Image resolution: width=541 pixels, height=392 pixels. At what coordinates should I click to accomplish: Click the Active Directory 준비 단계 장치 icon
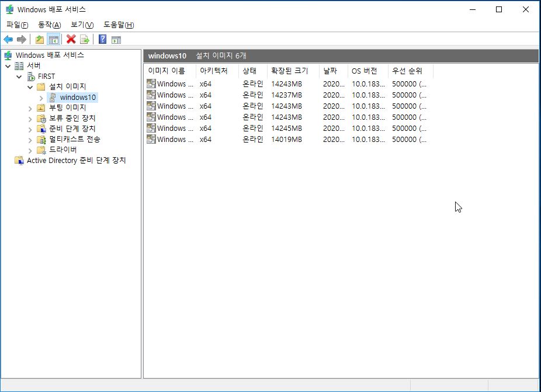(19, 161)
